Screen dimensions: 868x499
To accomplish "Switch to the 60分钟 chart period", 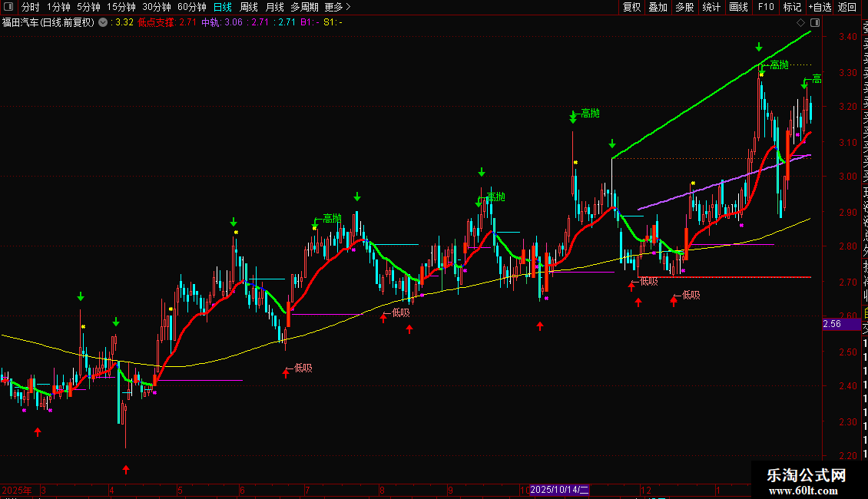I will [191, 7].
